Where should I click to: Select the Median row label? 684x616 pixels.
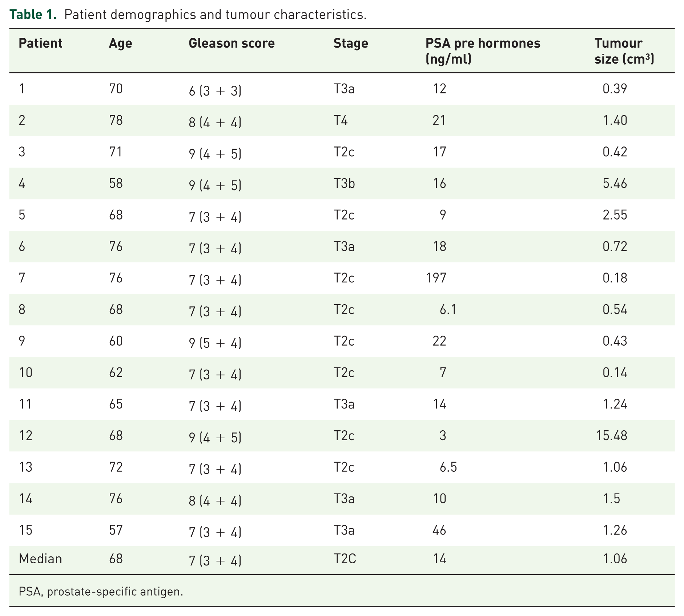(x=40, y=559)
